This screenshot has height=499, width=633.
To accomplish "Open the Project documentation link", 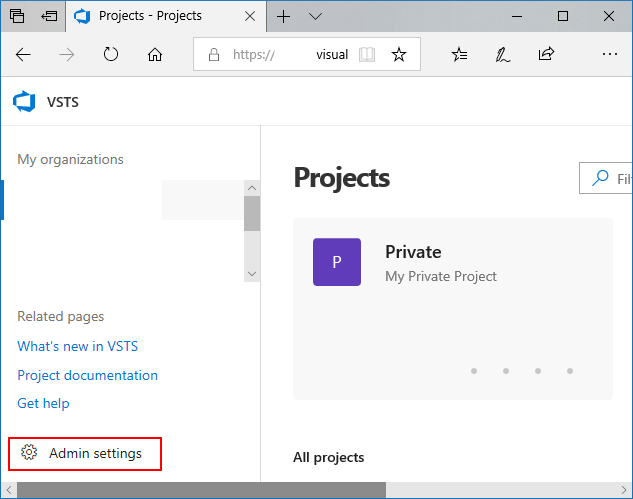I will (87, 375).
